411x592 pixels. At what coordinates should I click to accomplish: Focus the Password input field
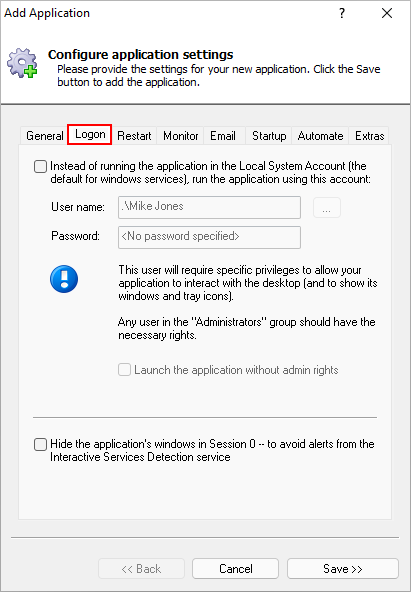[209, 237]
